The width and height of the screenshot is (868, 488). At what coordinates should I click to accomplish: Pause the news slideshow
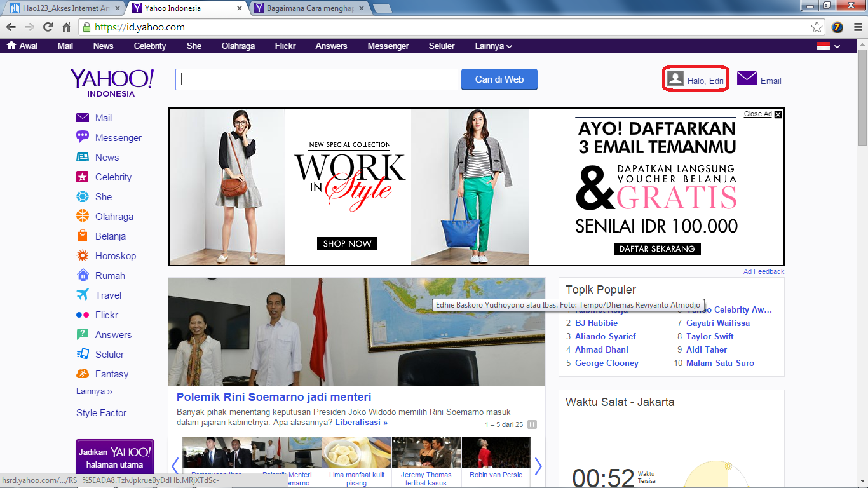pos(532,424)
